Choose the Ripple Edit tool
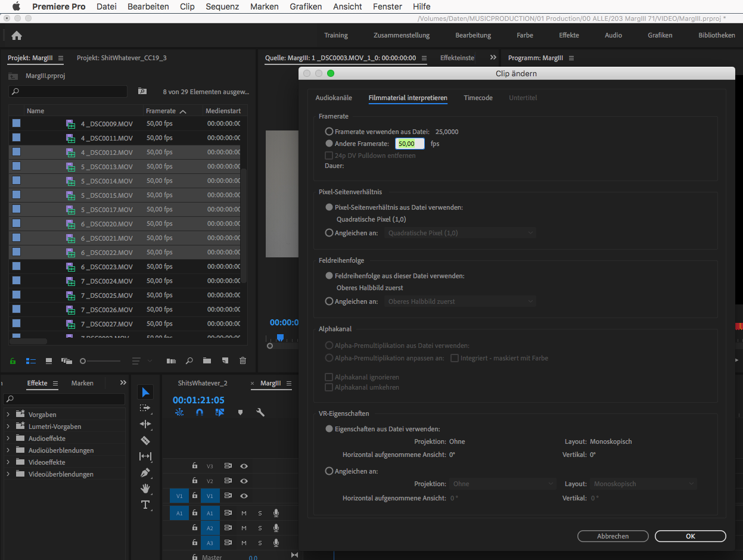The image size is (743, 560). [x=145, y=424]
